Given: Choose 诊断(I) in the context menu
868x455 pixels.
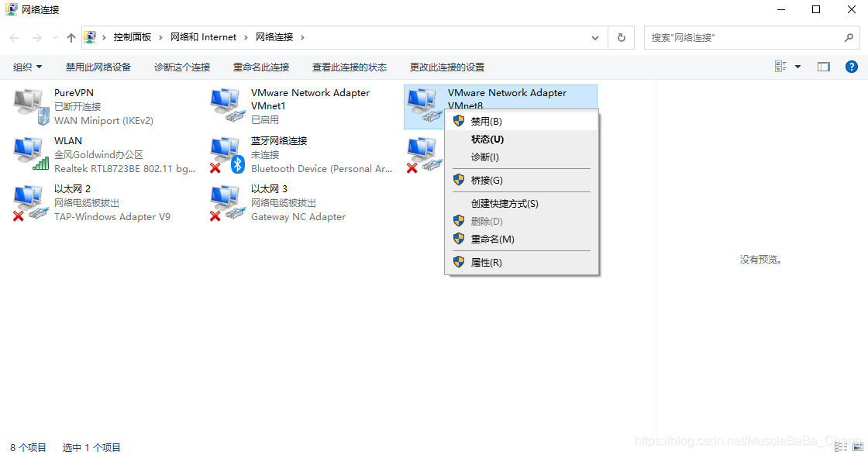Looking at the screenshot, I should 522,157.
